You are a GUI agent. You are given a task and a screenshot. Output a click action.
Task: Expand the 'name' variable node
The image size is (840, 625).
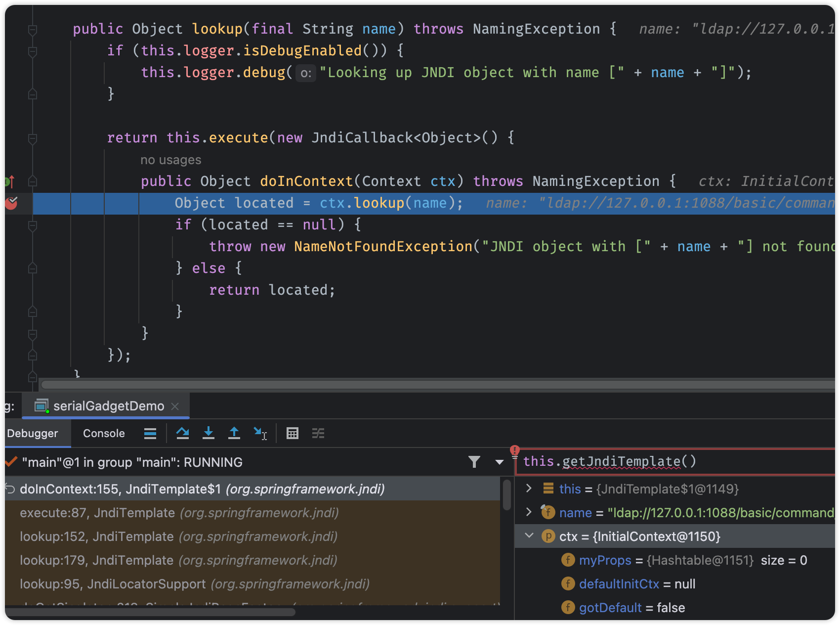529,512
